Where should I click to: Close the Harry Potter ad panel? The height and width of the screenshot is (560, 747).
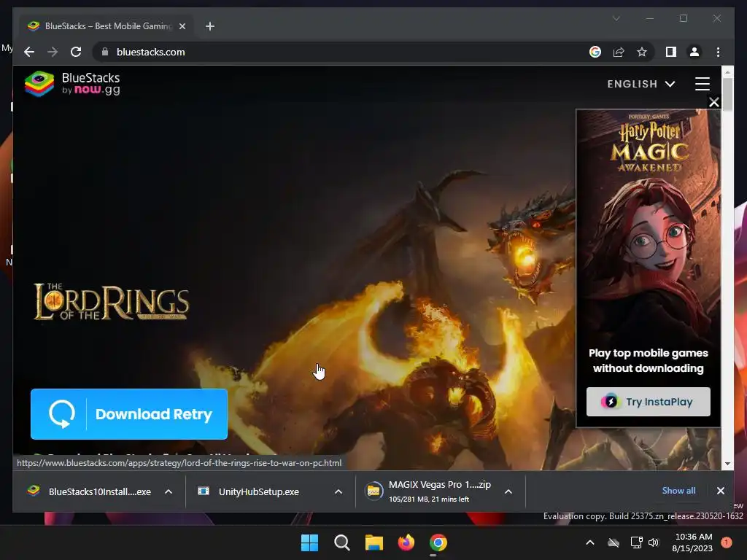(x=713, y=102)
